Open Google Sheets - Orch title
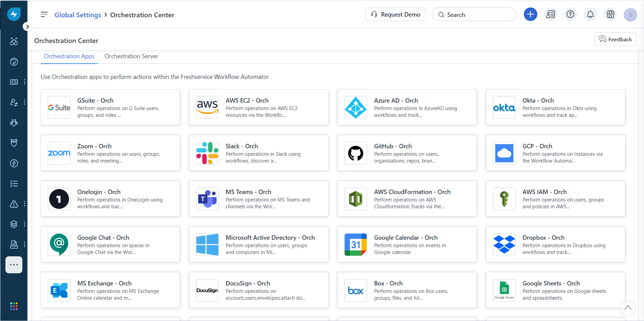 click(x=551, y=283)
